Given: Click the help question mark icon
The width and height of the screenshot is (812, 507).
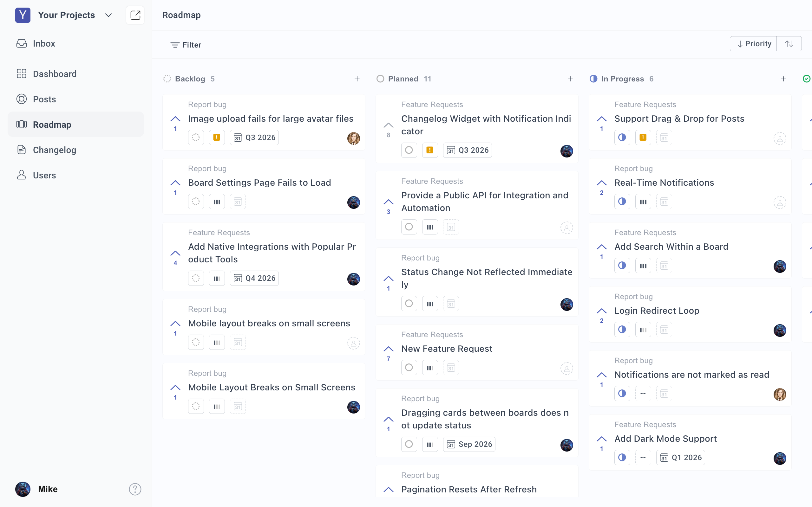Looking at the screenshot, I should [x=135, y=489].
